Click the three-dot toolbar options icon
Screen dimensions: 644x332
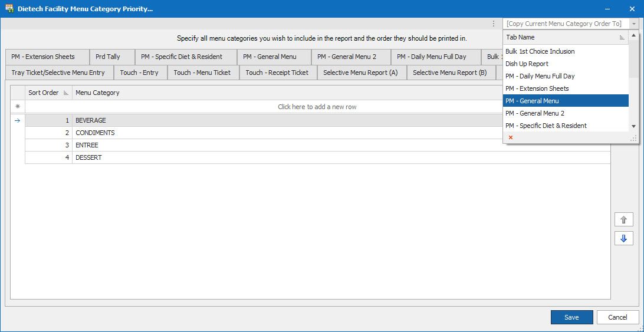(x=494, y=24)
